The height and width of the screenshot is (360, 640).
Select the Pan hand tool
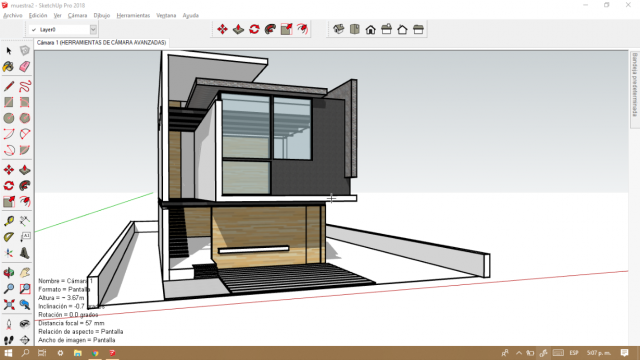(x=24, y=272)
